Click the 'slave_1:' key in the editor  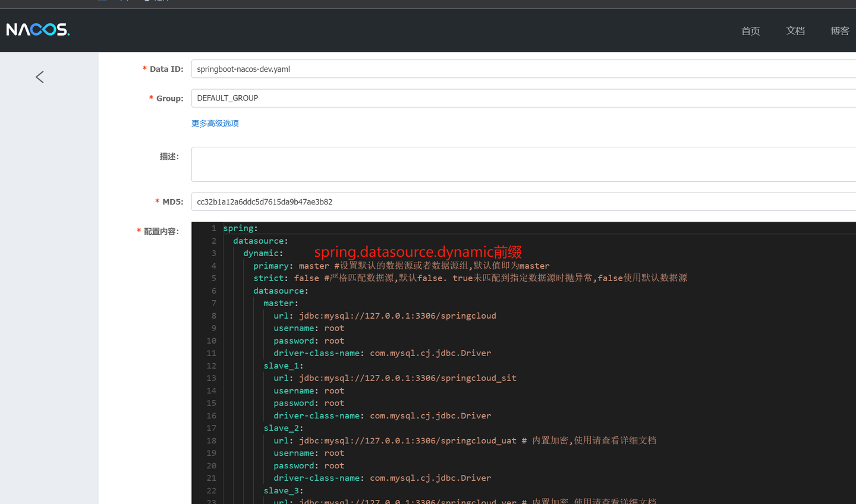pos(283,366)
